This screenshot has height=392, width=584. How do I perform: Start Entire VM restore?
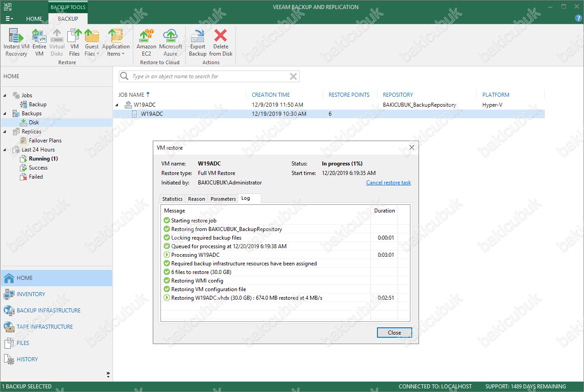(39, 43)
